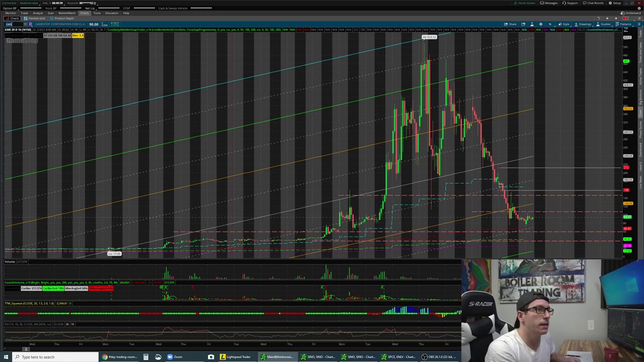Click the right arrow navigation icon
The image size is (644, 362).
[x=616, y=19]
